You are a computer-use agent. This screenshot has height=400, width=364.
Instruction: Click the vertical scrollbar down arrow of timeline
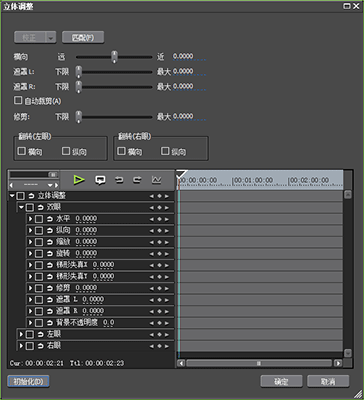(x=348, y=353)
